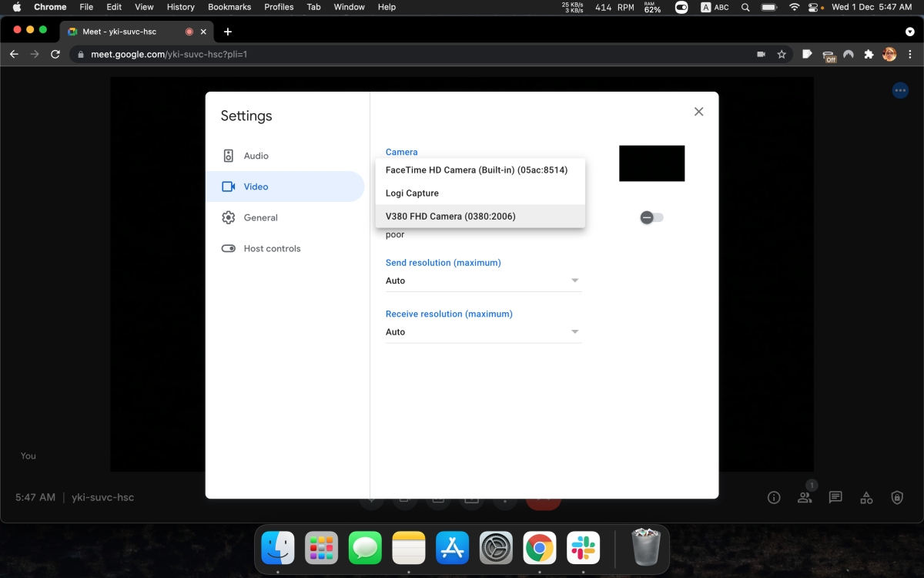This screenshot has width=924, height=578.
Task: Click the gear icon next to General
Action: pyautogui.click(x=228, y=217)
